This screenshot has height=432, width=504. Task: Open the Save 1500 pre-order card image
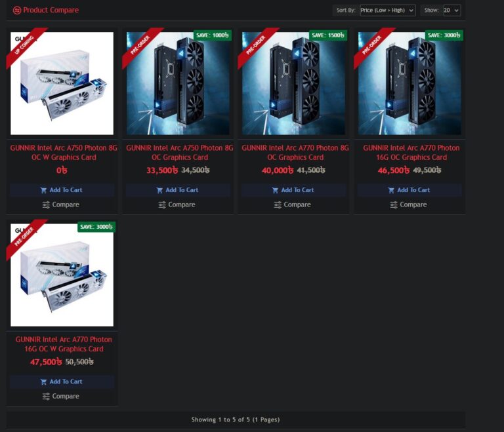[293, 83]
